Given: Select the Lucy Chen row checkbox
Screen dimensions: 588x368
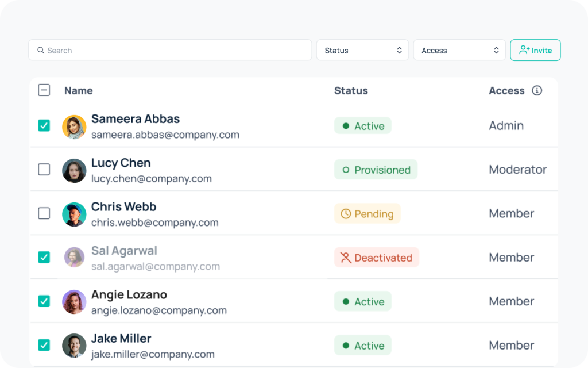Looking at the screenshot, I should tap(44, 170).
